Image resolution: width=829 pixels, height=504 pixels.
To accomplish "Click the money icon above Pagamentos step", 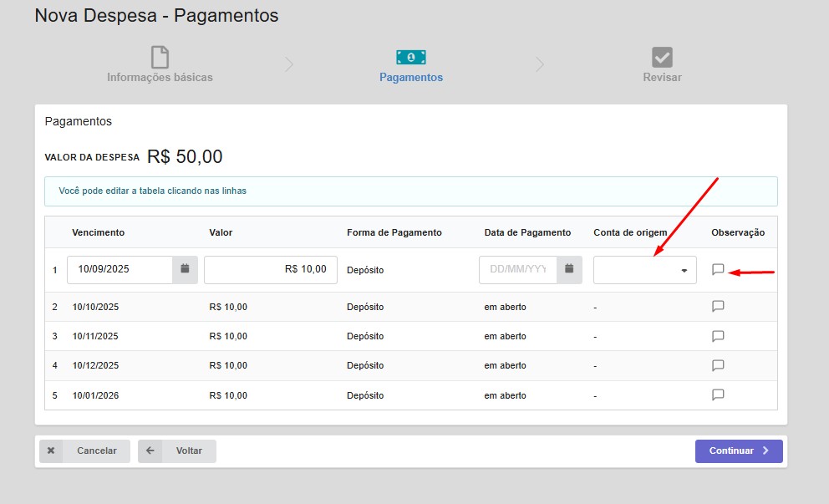I will [x=410, y=57].
